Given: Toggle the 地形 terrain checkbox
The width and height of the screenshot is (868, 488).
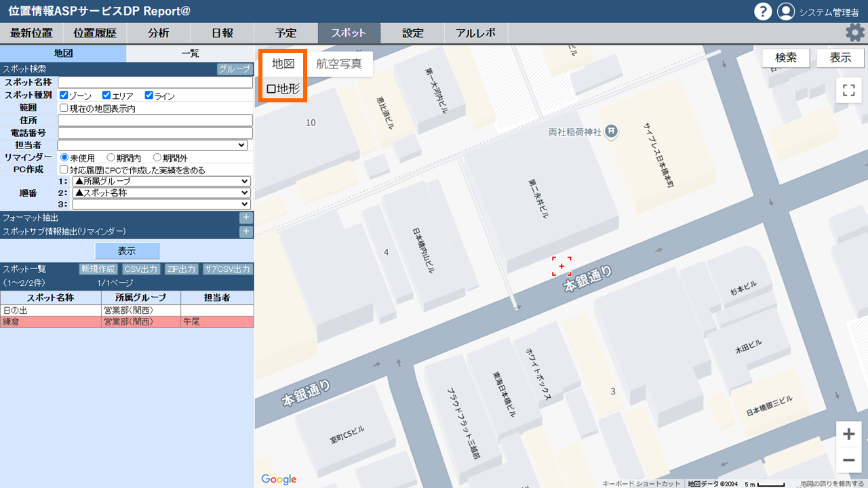Looking at the screenshot, I should (271, 89).
